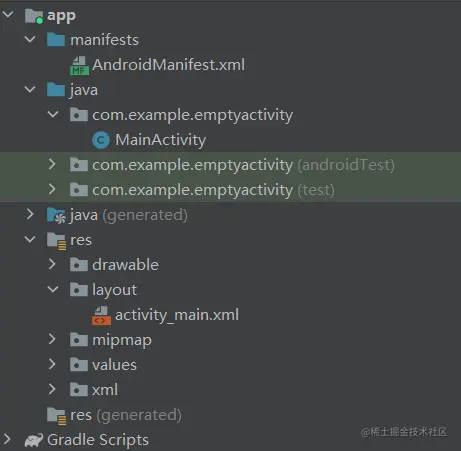461x451 pixels.
Task: Select the 'mipmap' label
Action: [x=122, y=340]
